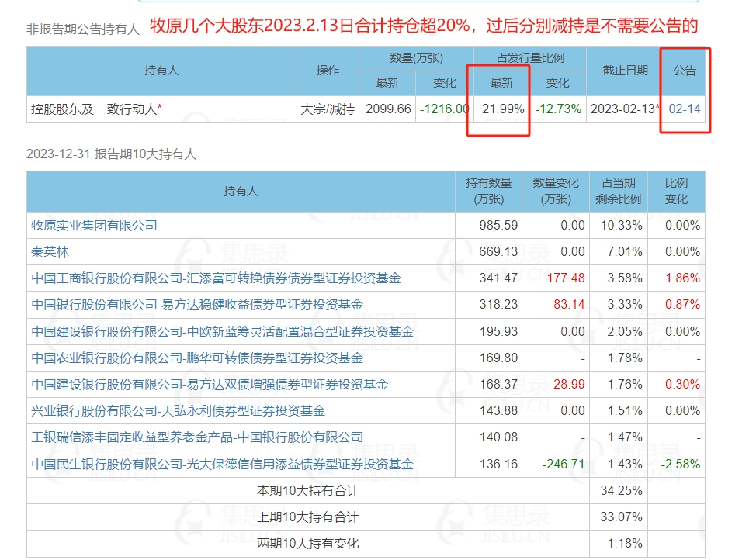Select the 341.47 holding quantity value

[498, 278]
